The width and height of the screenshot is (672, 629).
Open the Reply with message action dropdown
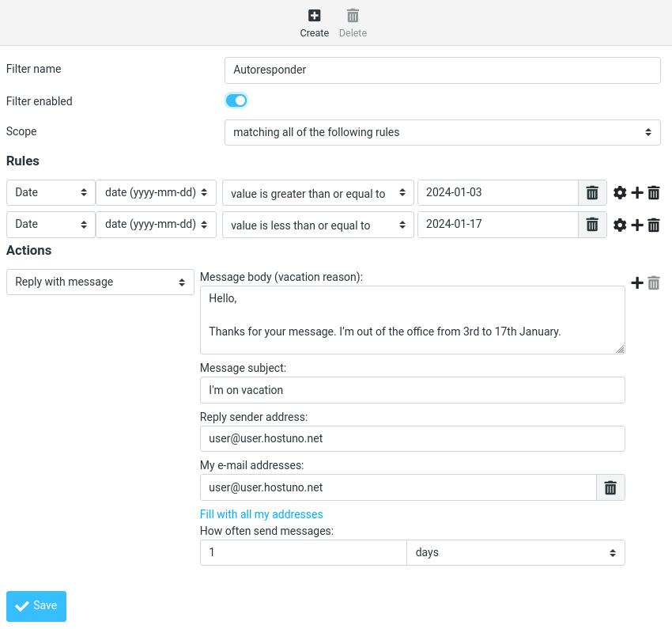[x=100, y=282]
